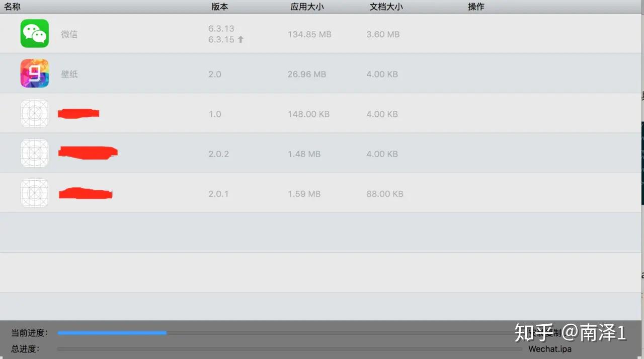Click the version 1.0 cell
The height and width of the screenshot is (359, 644).
coord(215,114)
